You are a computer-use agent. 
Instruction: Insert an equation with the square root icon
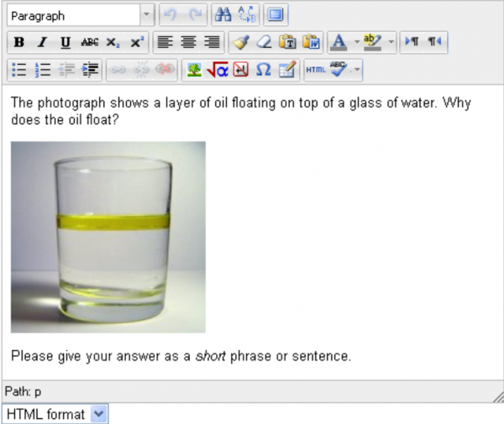click(x=218, y=71)
